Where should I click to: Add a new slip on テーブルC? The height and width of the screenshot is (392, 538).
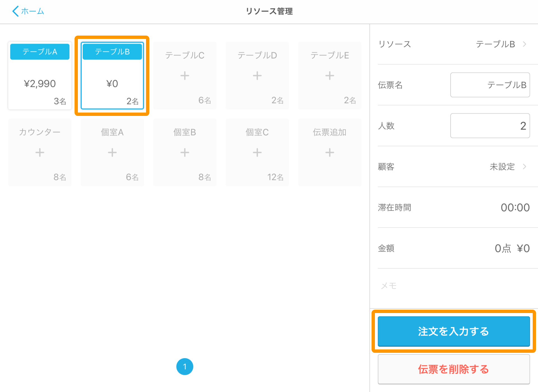184,75
